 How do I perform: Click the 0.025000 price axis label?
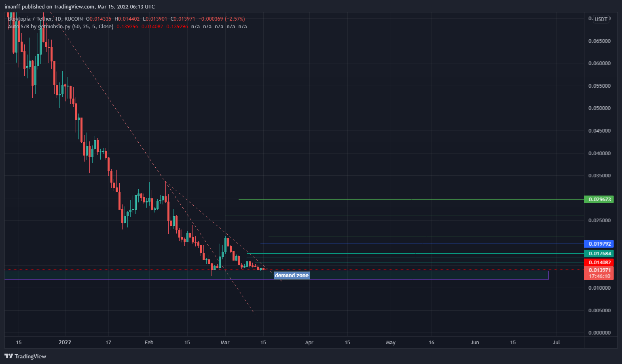coord(599,221)
